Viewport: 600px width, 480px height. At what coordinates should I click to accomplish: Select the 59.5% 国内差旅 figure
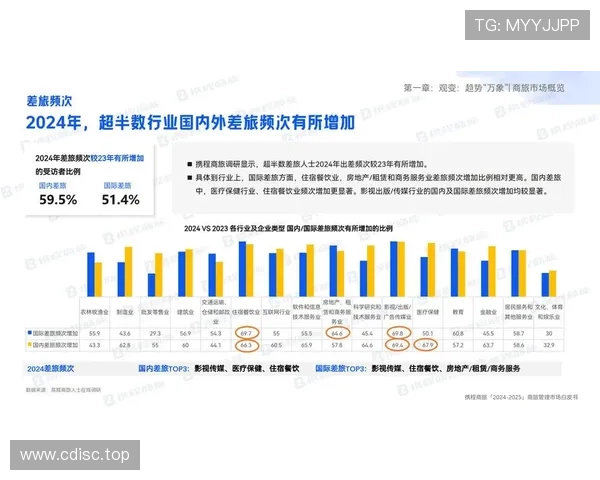(58, 200)
